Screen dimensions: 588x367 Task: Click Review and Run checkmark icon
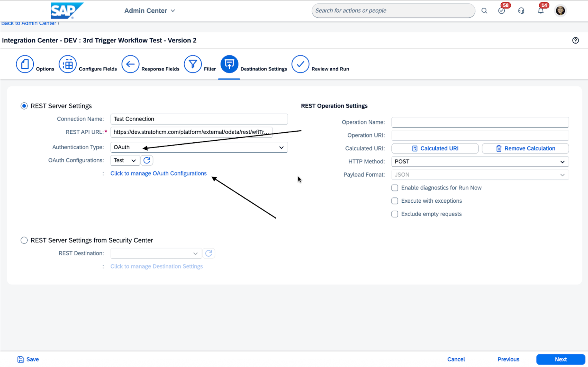click(300, 64)
